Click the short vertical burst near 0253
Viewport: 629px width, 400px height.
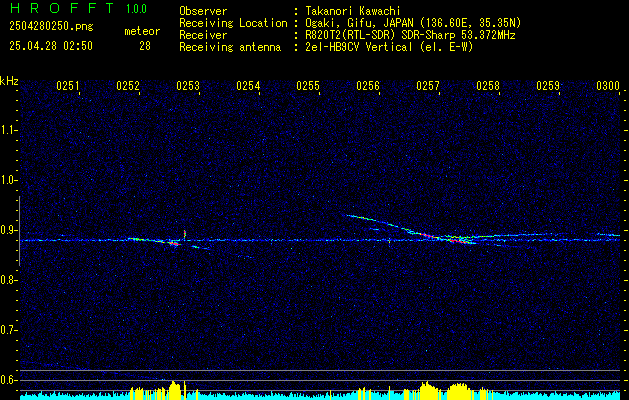[185, 234]
